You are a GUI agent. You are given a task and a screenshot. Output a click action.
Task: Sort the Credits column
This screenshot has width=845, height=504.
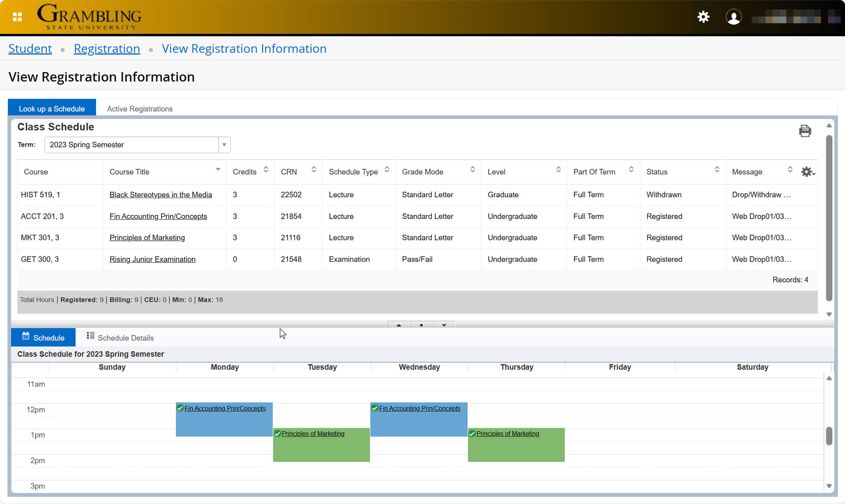266,169
